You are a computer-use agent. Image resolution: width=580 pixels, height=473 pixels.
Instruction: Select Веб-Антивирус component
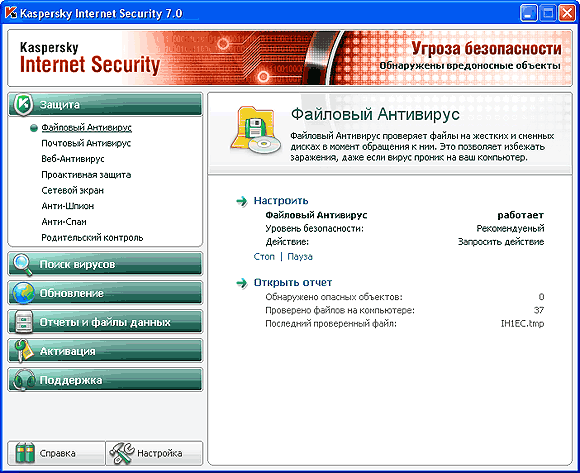[x=73, y=159]
